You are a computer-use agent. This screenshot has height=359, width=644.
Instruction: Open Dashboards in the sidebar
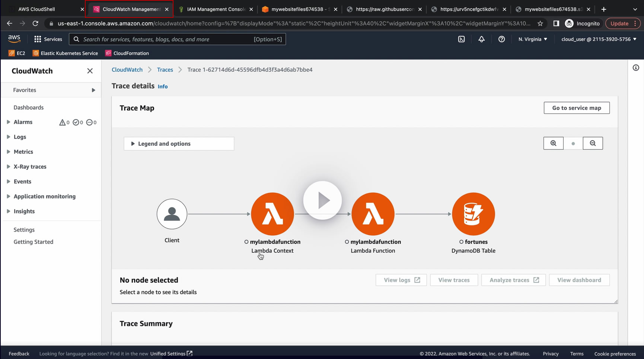coord(29,108)
